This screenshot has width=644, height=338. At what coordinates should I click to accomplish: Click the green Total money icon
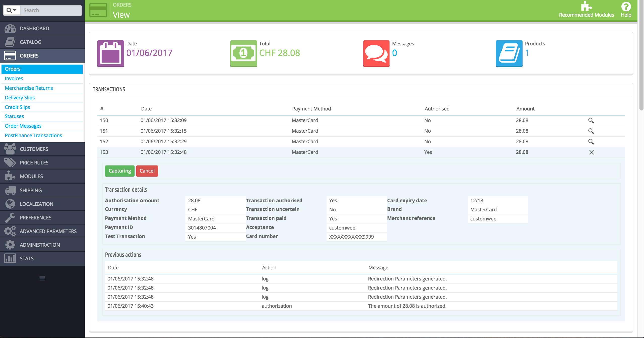coord(243,53)
